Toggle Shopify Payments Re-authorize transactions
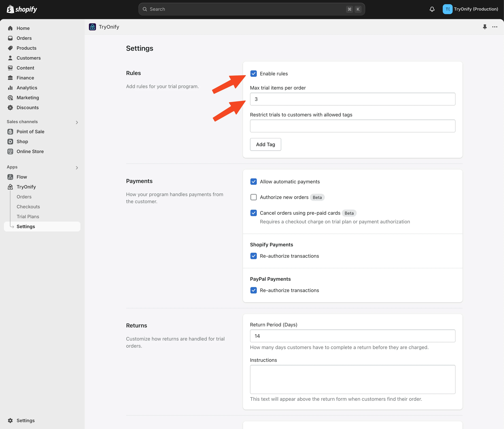The image size is (504, 429). coord(254,256)
